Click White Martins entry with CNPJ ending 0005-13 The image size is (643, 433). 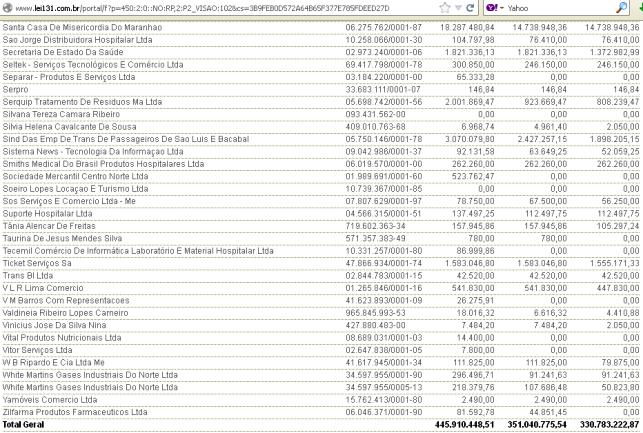(90, 387)
